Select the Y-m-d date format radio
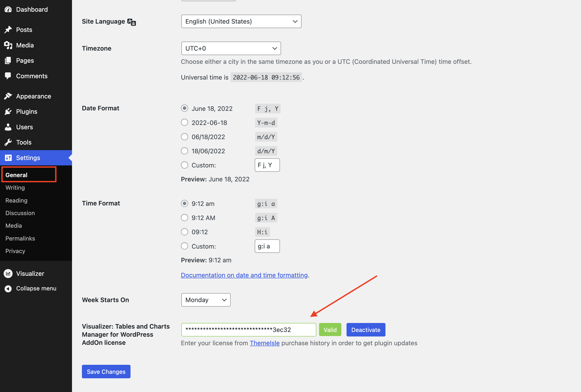Screen dimensions: 581x392 (185, 122)
